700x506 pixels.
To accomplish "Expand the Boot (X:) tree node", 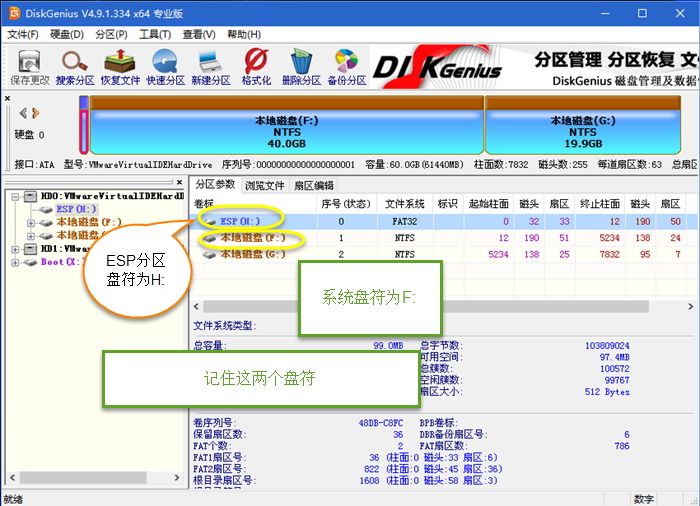I will coord(16,262).
